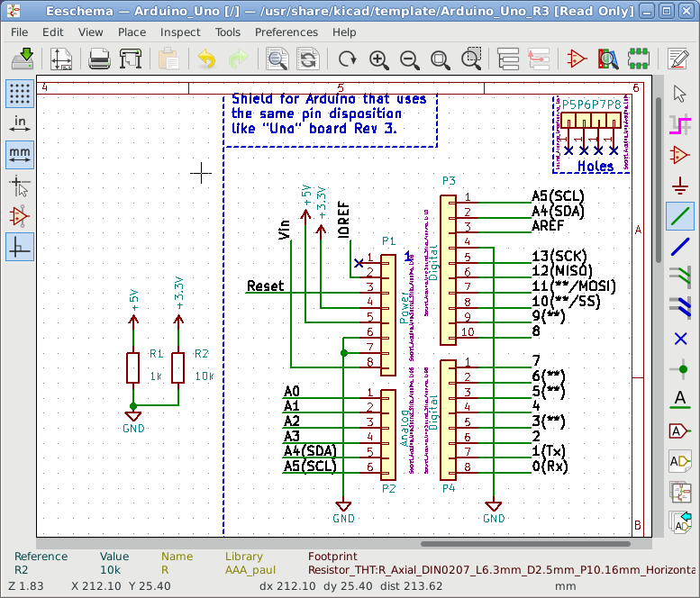
Task: Select Place Global Label tool
Action: [680, 431]
